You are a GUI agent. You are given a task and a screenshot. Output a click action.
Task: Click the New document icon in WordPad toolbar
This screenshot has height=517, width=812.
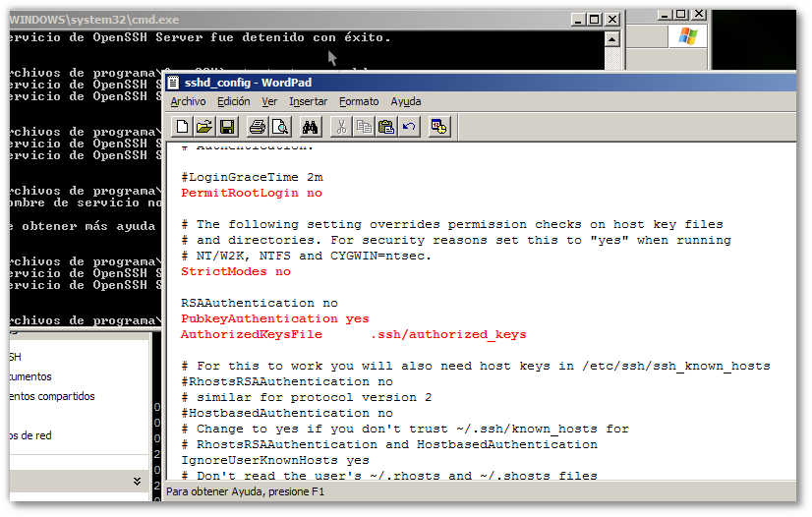182,127
